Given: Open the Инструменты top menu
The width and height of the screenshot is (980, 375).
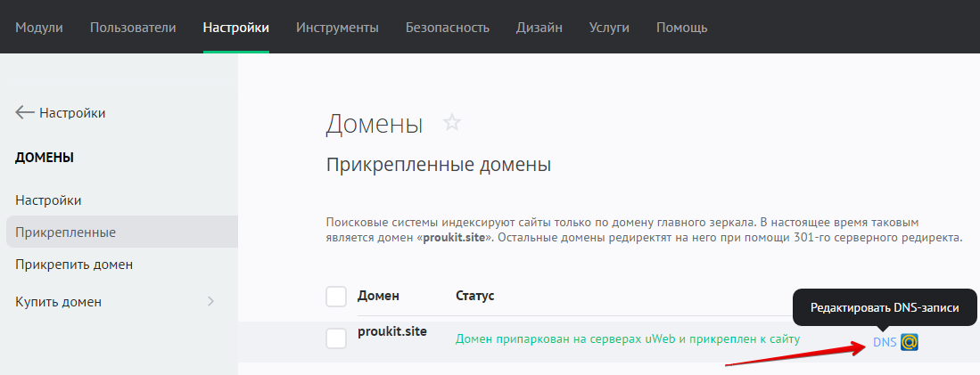Looking at the screenshot, I should [x=337, y=28].
